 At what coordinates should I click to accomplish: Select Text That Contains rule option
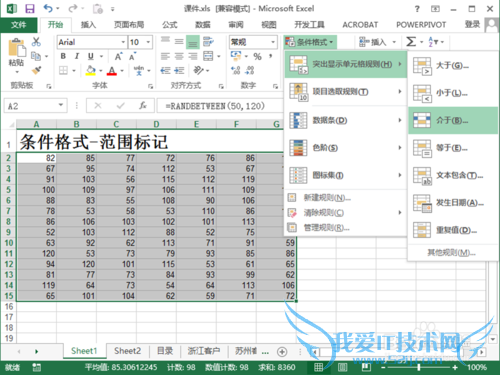(x=452, y=175)
